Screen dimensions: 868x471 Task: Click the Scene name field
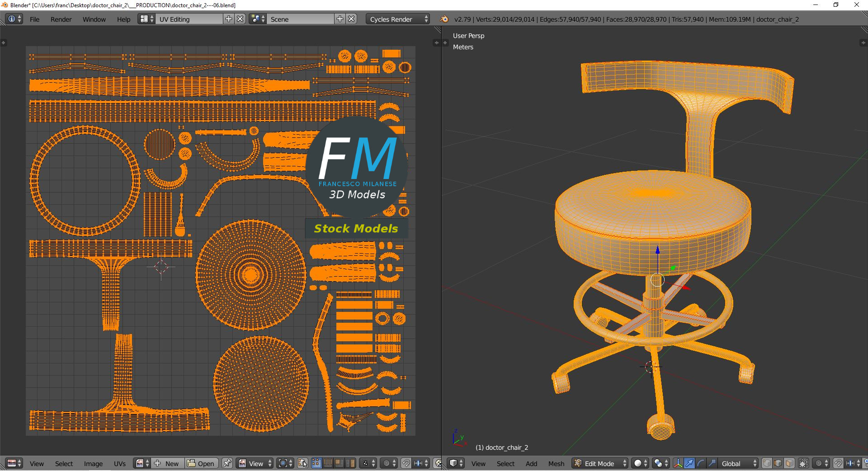pos(300,19)
